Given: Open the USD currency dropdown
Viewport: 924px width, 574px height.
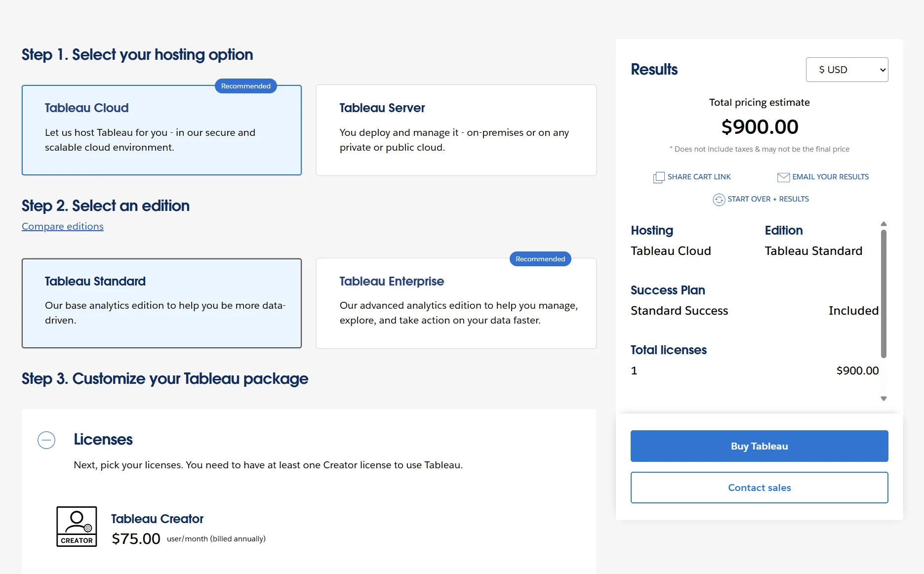Looking at the screenshot, I should [x=847, y=70].
